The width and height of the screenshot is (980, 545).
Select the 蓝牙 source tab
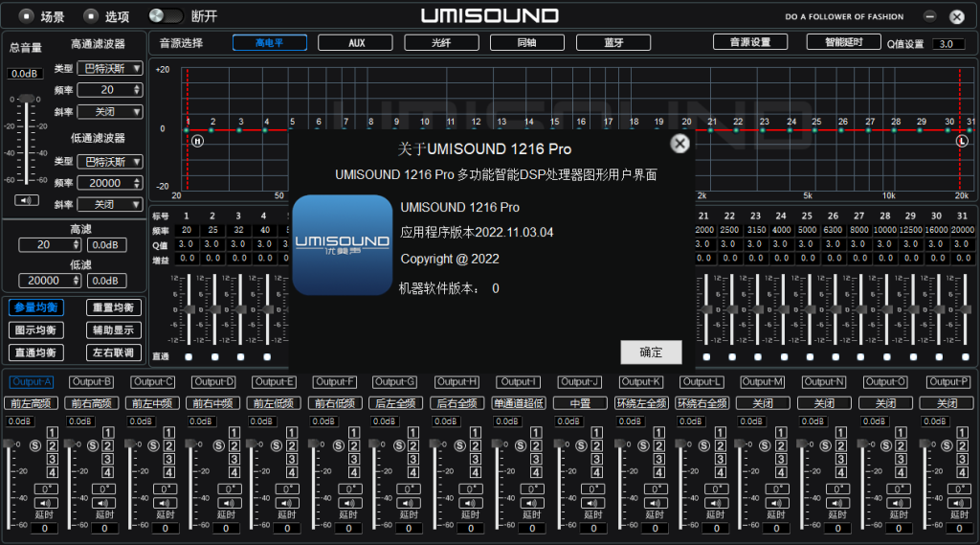coord(613,42)
